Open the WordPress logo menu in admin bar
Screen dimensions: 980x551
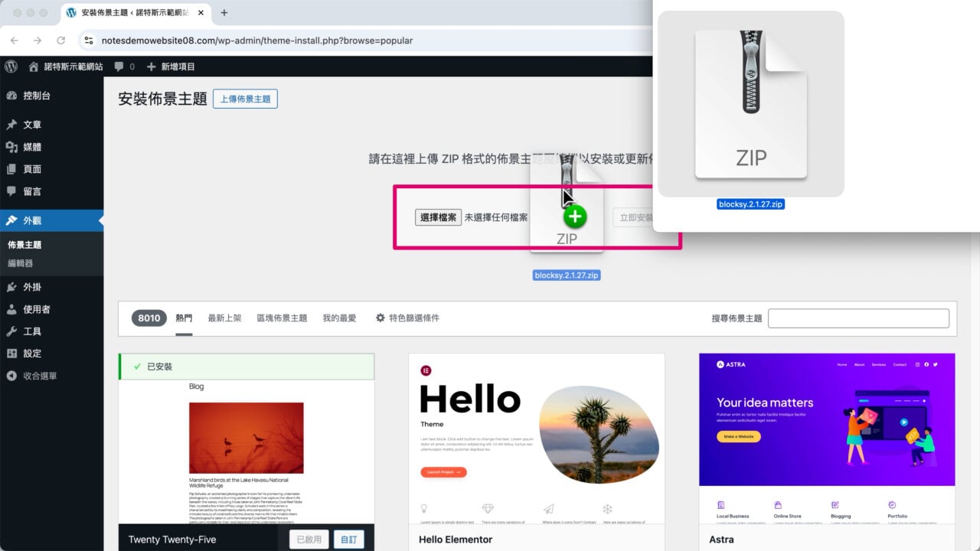click(x=10, y=67)
